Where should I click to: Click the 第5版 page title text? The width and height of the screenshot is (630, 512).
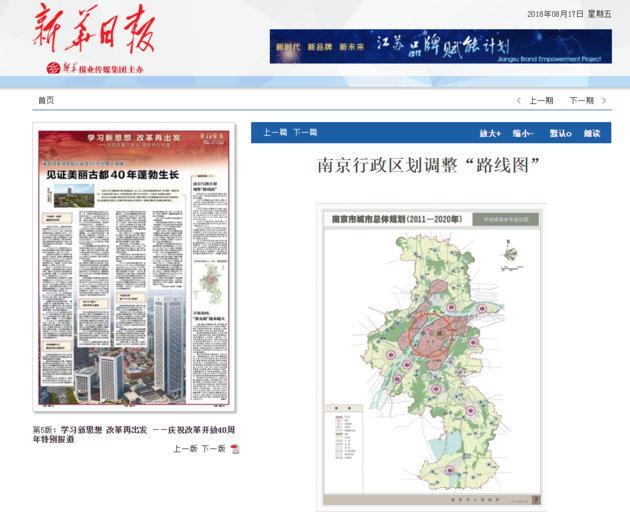point(134,434)
